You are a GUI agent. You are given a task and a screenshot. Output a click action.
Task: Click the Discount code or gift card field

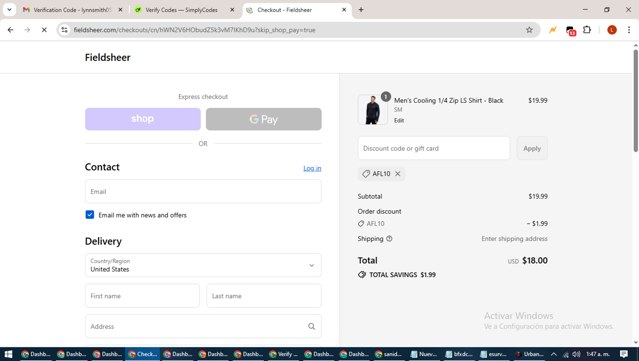(434, 148)
